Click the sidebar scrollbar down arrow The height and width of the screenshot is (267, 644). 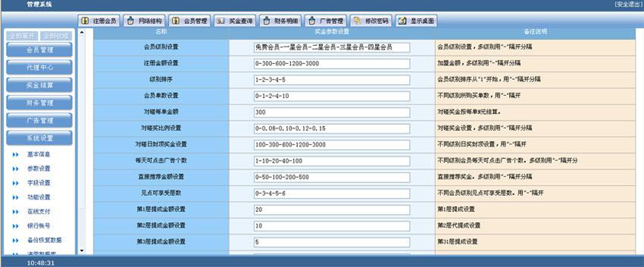click(x=81, y=250)
